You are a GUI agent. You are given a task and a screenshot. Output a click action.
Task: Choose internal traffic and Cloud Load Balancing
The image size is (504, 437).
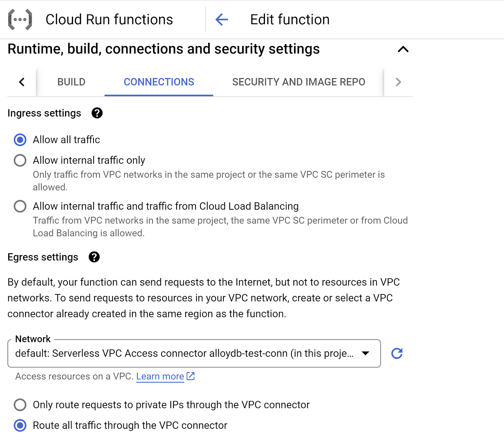tap(20, 206)
